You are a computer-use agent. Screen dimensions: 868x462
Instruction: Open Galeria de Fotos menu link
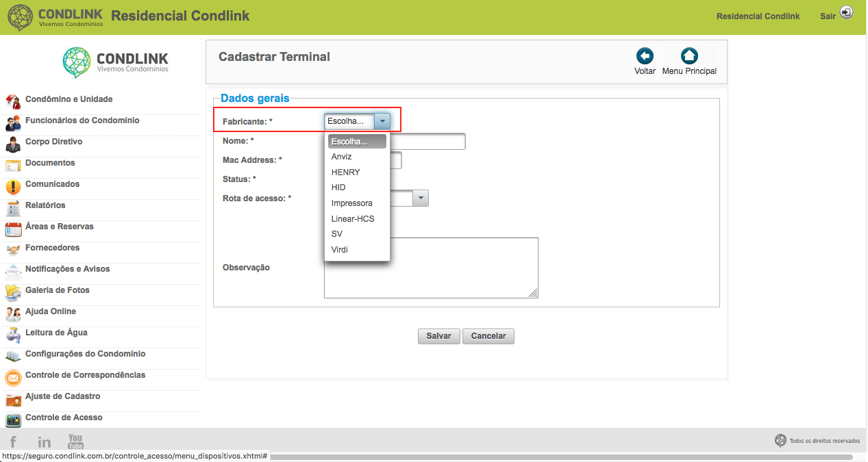58,290
